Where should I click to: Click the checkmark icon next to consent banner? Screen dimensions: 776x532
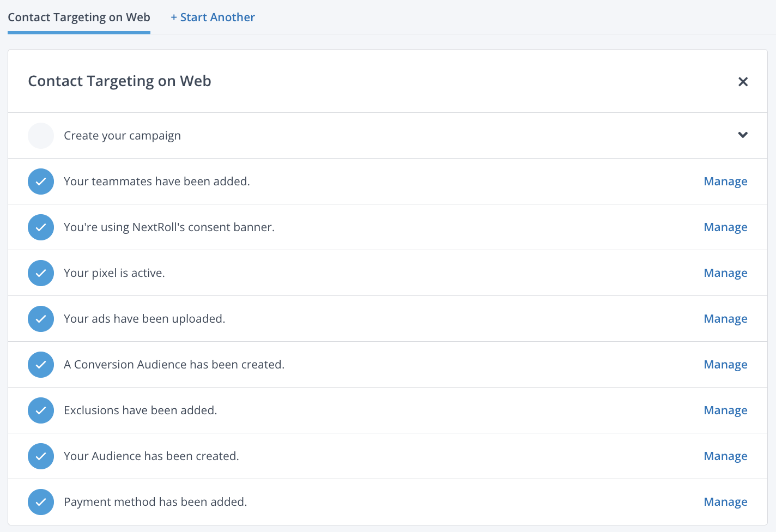(x=41, y=227)
